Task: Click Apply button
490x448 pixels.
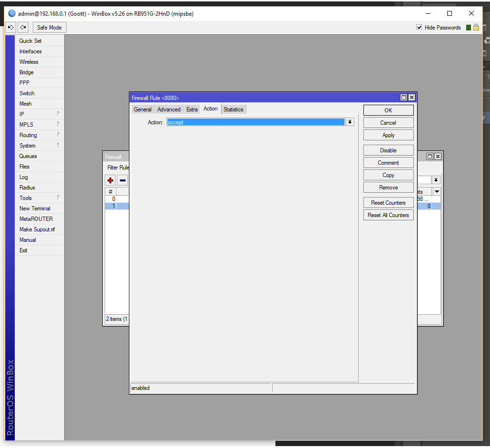Action: click(389, 135)
